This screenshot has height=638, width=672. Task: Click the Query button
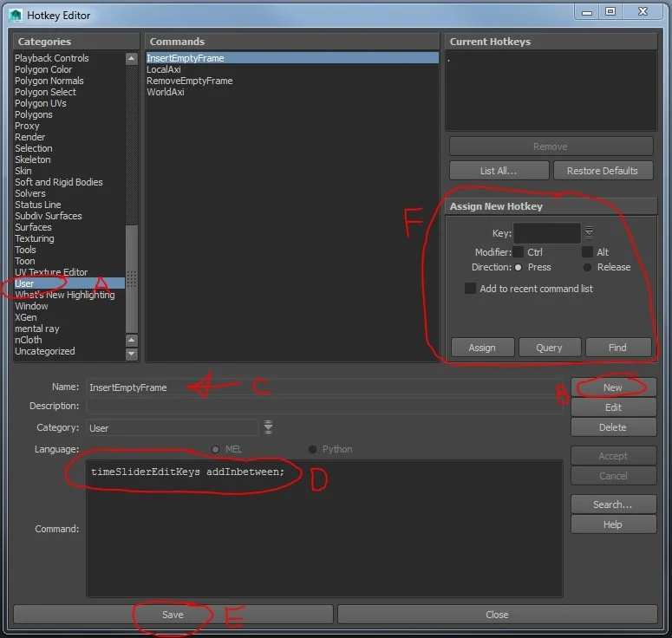pyautogui.click(x=549, y=348)
